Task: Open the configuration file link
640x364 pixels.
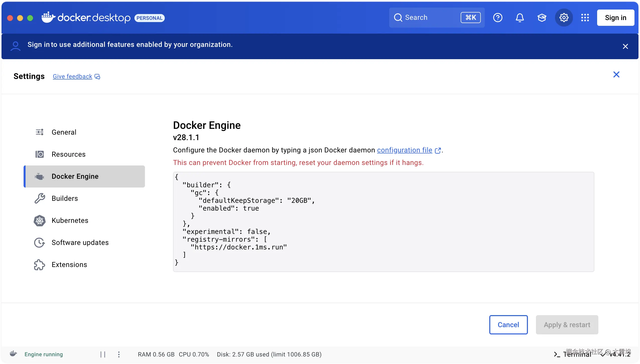Action: pyautogui.click(x=405, y=150)
